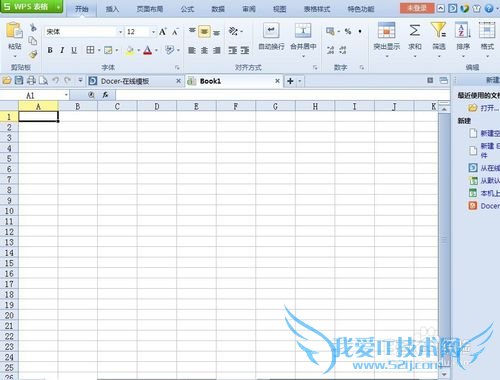Toggle center horizontal alignment
The image size is (500, 380).
[204, 50]
